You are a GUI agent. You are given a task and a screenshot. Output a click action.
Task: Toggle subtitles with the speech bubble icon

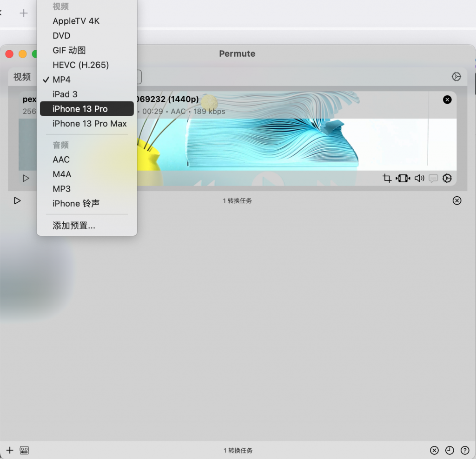(x=433, y=178)
